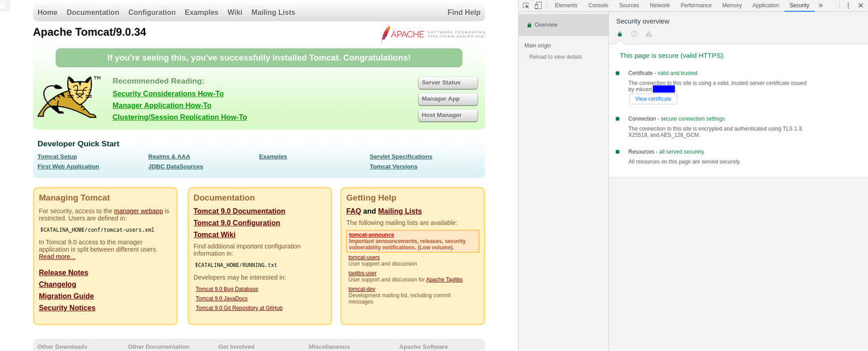This screenshot has width=868, height=351.
Task: Open Examples in the Tomcat nav bar
Action: coord(201,12)
